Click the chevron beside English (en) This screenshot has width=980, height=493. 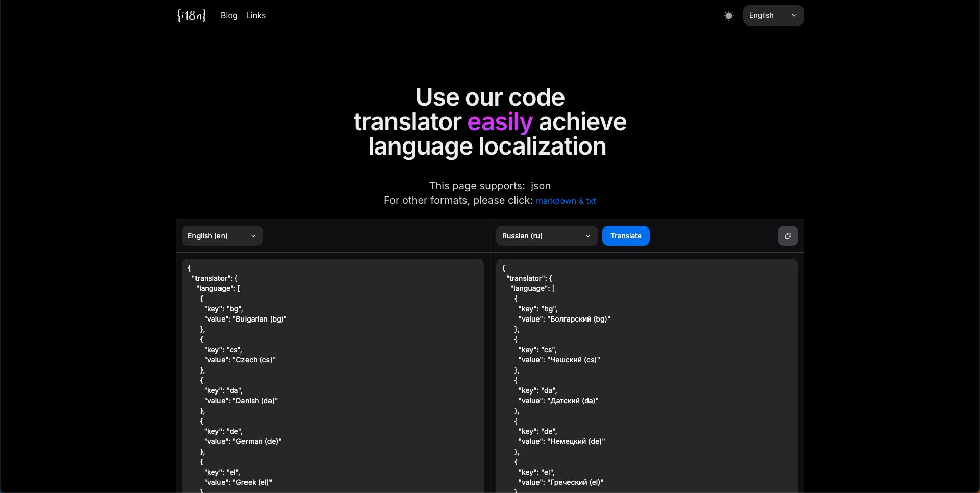pos(252,236)
